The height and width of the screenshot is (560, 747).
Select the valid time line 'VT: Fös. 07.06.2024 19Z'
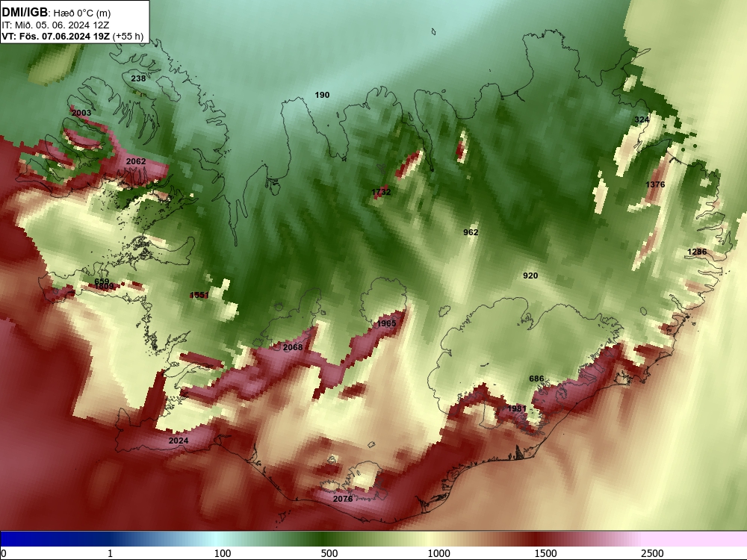[56, 37]
